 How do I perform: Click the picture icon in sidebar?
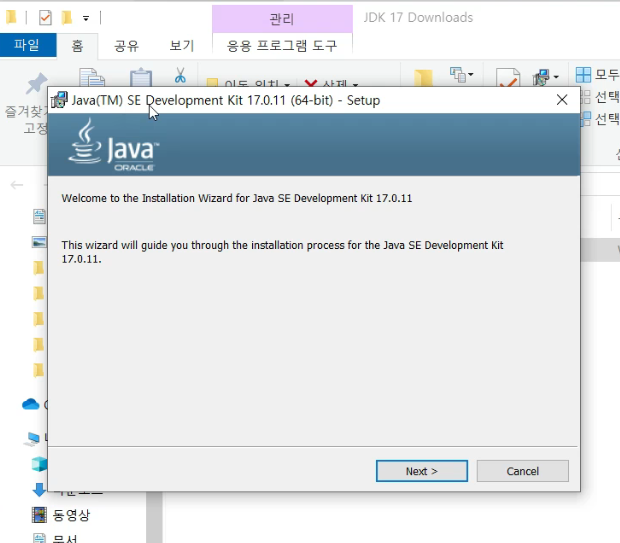[x=39, y=242]
